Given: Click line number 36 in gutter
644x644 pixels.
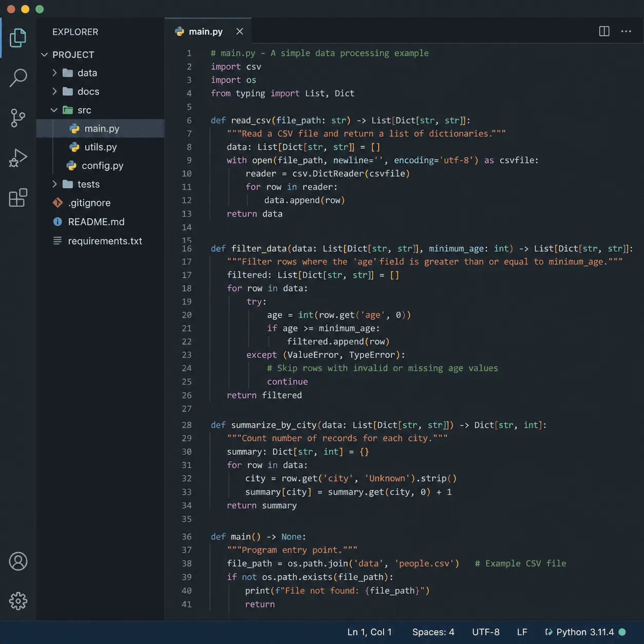Looking at the screenshot, I should coord(186,537).
